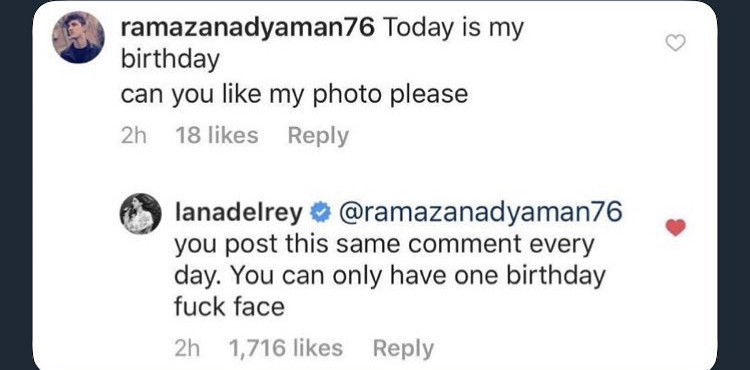
Task: Open the lanadelrey username link
Action: (x=239, y=213)
